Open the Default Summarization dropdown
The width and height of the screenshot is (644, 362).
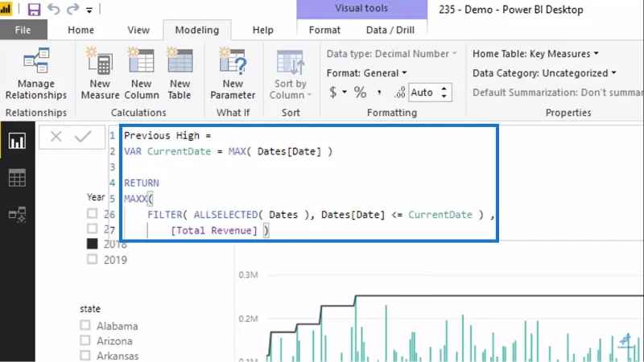558,93
